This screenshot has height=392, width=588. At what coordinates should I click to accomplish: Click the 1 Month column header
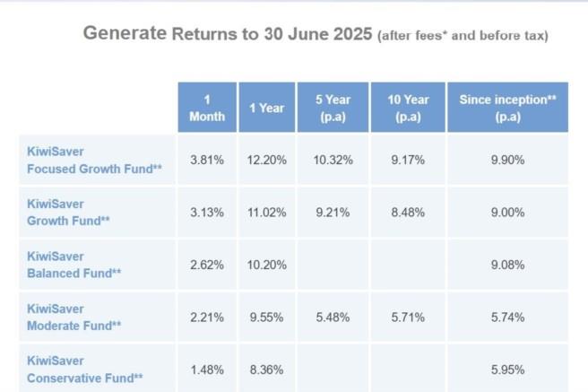pos(206,108)
